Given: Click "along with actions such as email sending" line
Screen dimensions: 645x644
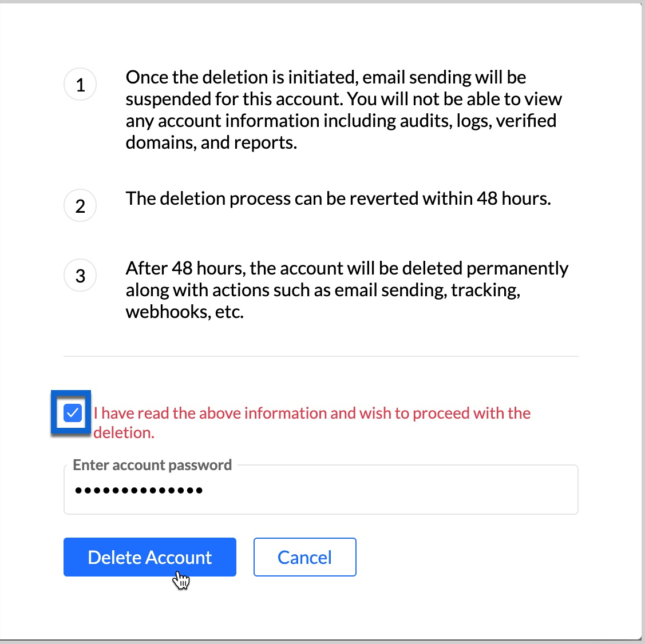Looking at the screenshot, I should (x=323, y=290).
